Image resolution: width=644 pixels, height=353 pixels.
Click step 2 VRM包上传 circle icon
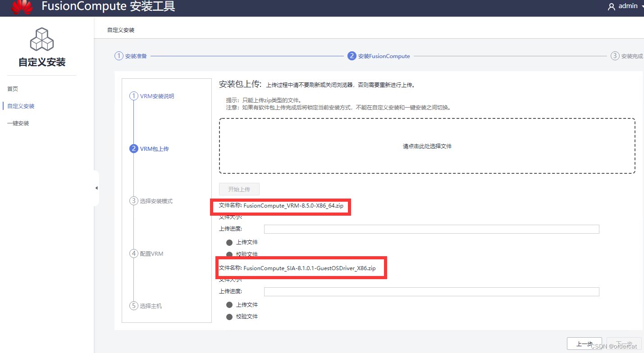tap(134, 149)
